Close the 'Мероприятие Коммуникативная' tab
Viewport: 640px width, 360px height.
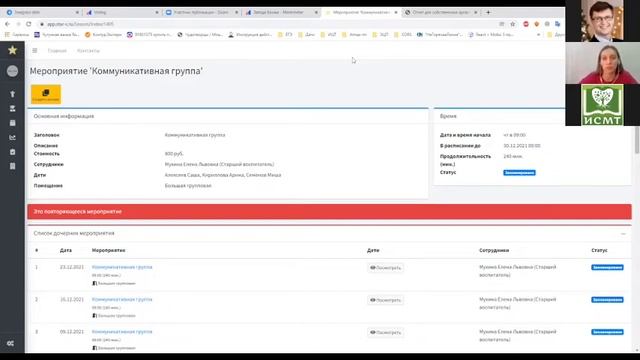[x=396, y=13]
